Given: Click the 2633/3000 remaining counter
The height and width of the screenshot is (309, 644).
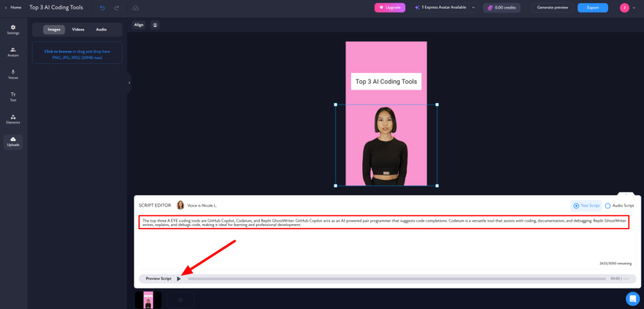Looking at the screenshot, I should (x=615, y=263).
